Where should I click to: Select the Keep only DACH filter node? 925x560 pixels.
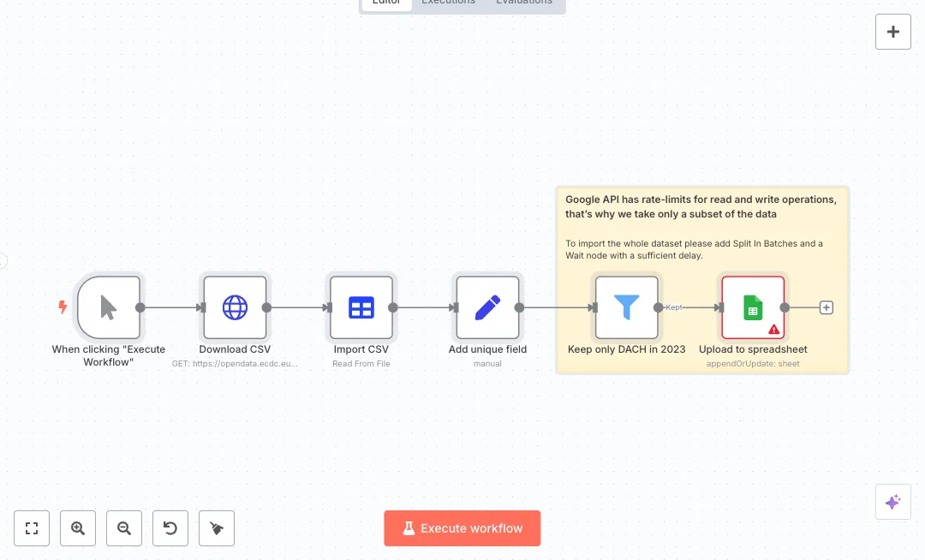626,307
